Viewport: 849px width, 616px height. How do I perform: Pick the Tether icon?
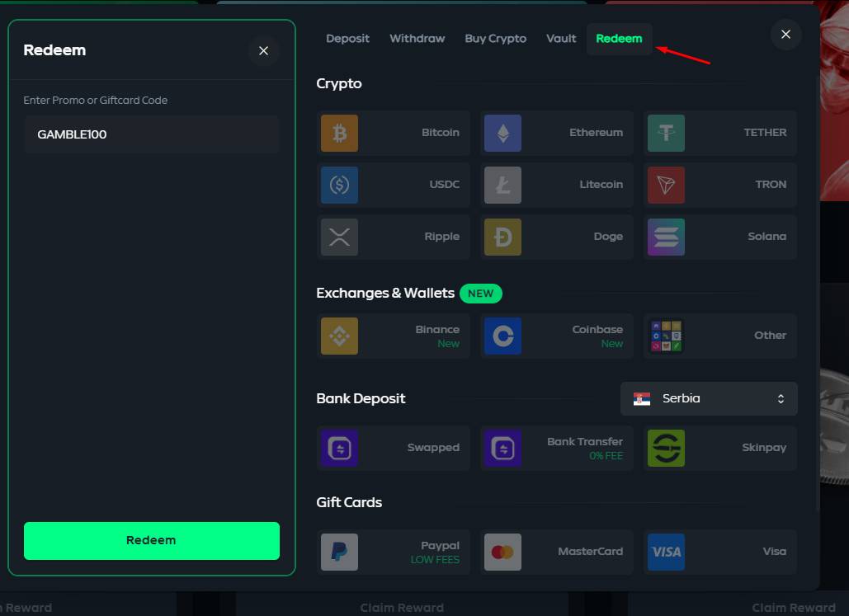click(x=666, y=133)
